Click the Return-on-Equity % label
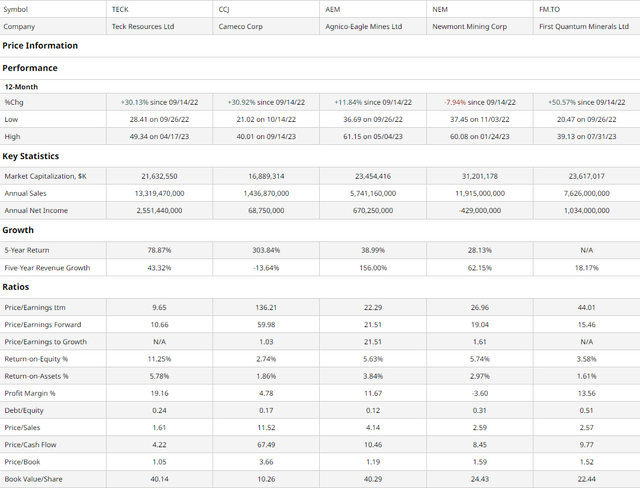640x488 pixels. pos(36,359)
